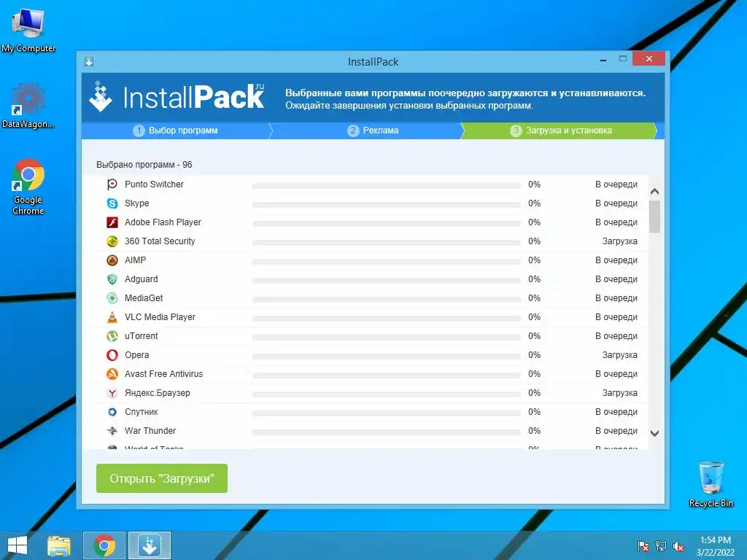747x560 pixels.
Task: Select step 3 Загрузка и установка
Action: [x=561, y=131]
